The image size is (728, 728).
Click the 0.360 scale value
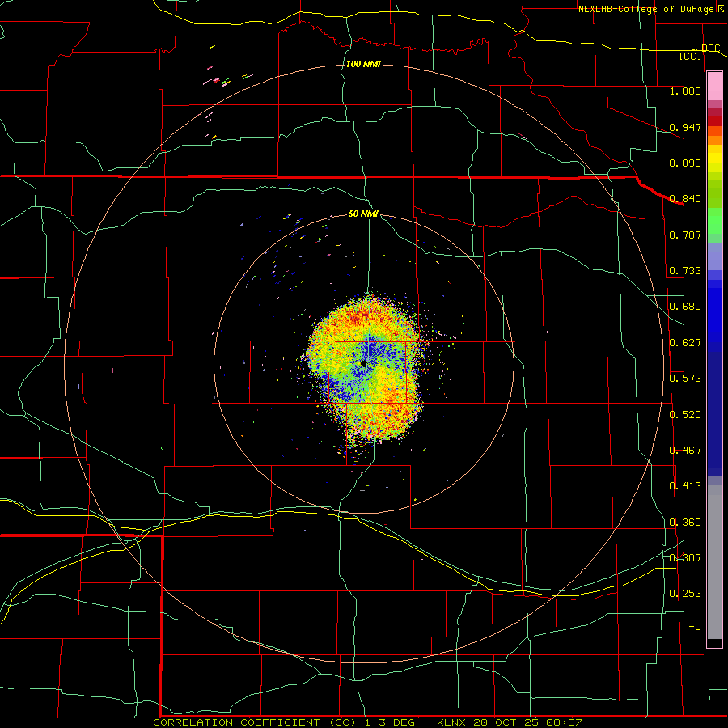(685, 523)
